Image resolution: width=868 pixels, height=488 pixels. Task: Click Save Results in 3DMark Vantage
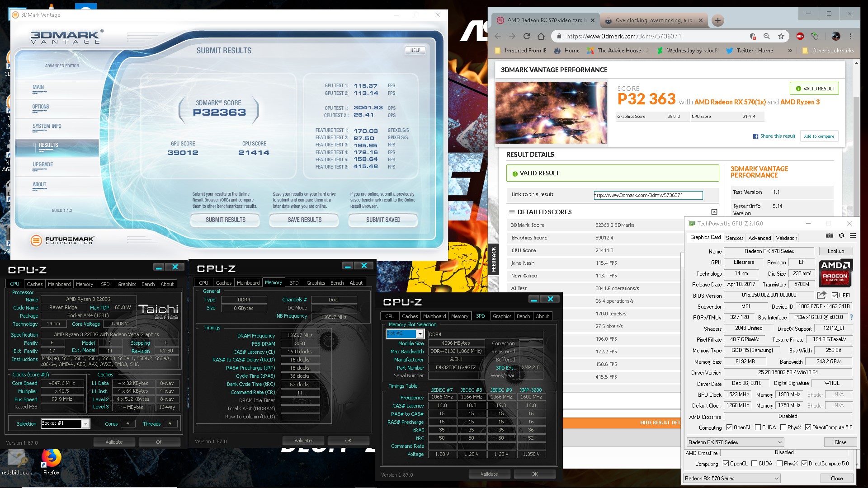coord(304,220)
